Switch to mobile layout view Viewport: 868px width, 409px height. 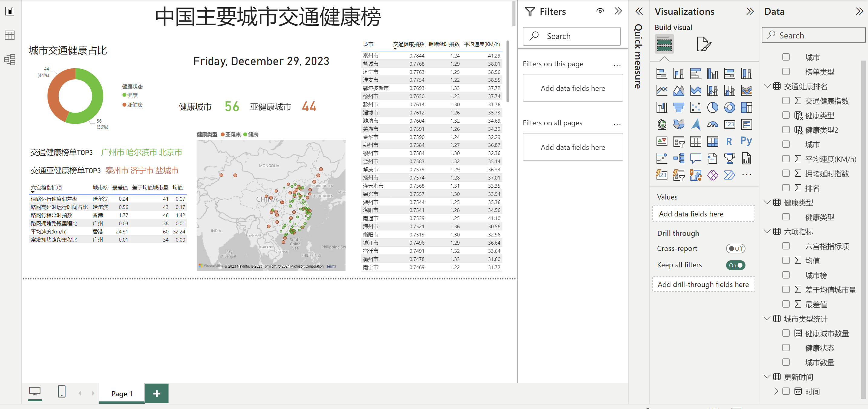click(x=62, y=391)
